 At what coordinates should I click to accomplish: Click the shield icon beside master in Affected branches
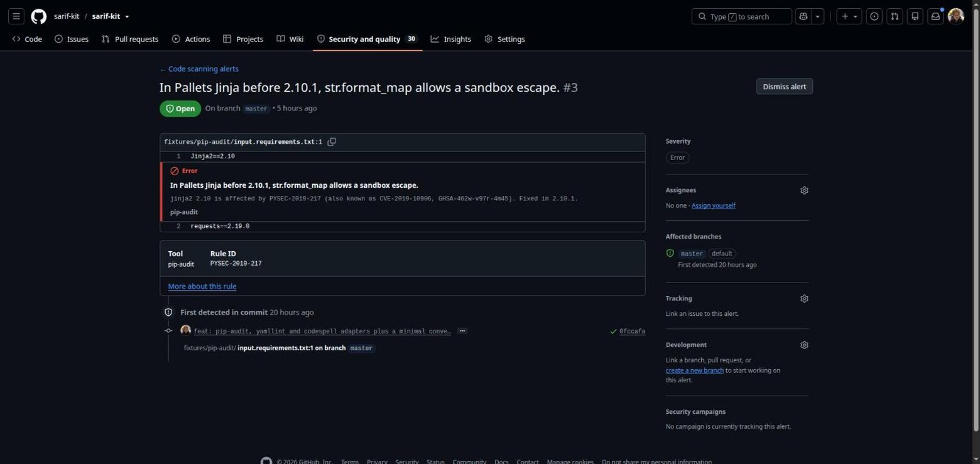coord(670,253)
